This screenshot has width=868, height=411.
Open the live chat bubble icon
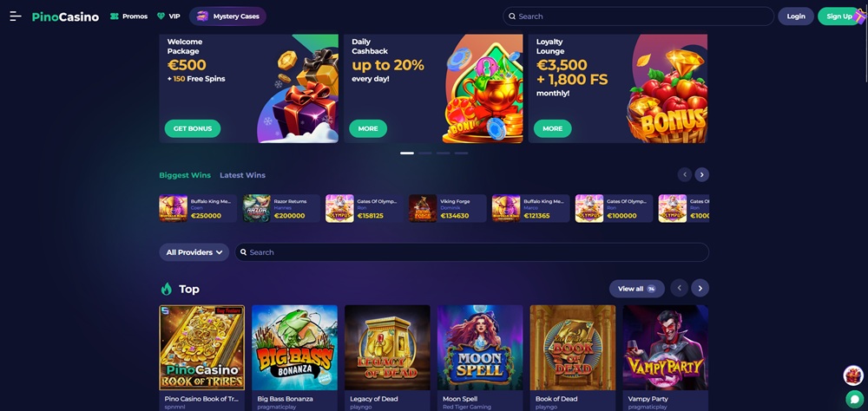[855, 399]
